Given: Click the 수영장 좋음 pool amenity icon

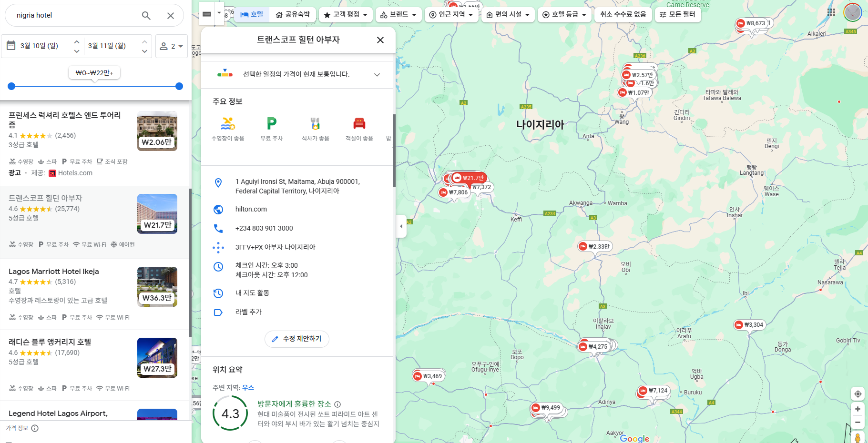Looking at the screenshot, I should click(228, 124).
